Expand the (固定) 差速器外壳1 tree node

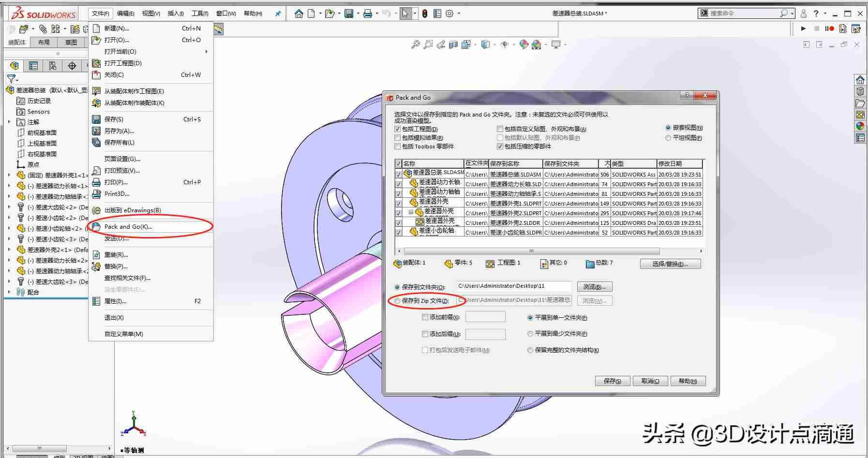[9, 175]
